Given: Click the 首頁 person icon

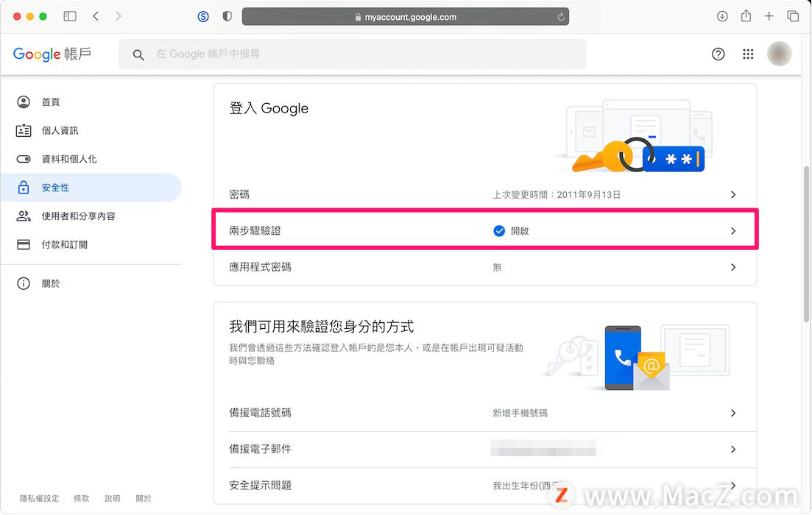Looking at the screenshot, I should click(x=24, y=102).
